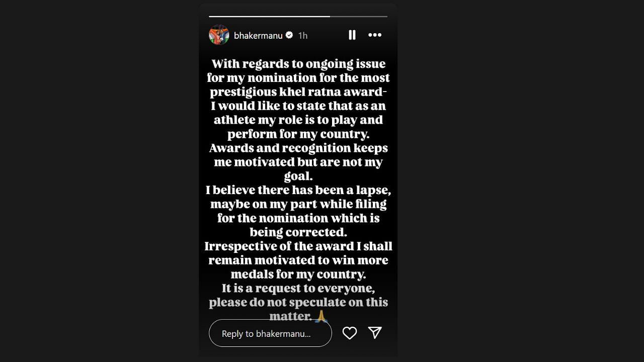The image size is (644, 362).
Task: Open the three-dot more options menu
Action: (x=375, y=35)
